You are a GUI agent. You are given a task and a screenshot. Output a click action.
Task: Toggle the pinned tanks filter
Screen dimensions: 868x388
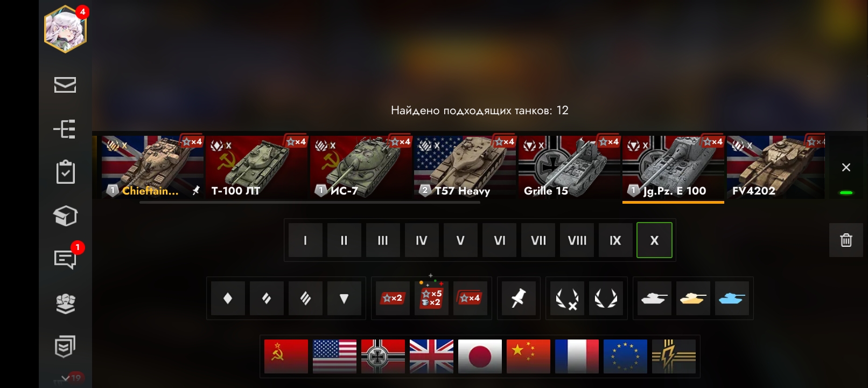tap(518, 298)
